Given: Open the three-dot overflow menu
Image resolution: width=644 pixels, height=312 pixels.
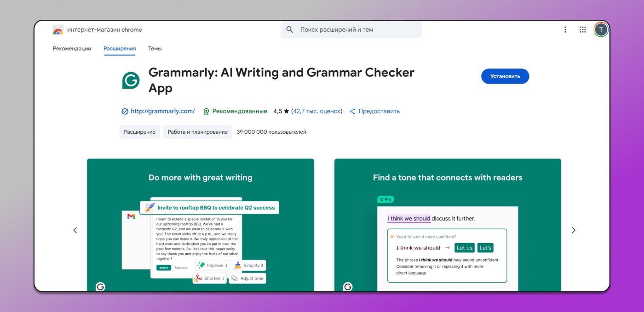Looking at the screenshot, I should coord(565,29).
